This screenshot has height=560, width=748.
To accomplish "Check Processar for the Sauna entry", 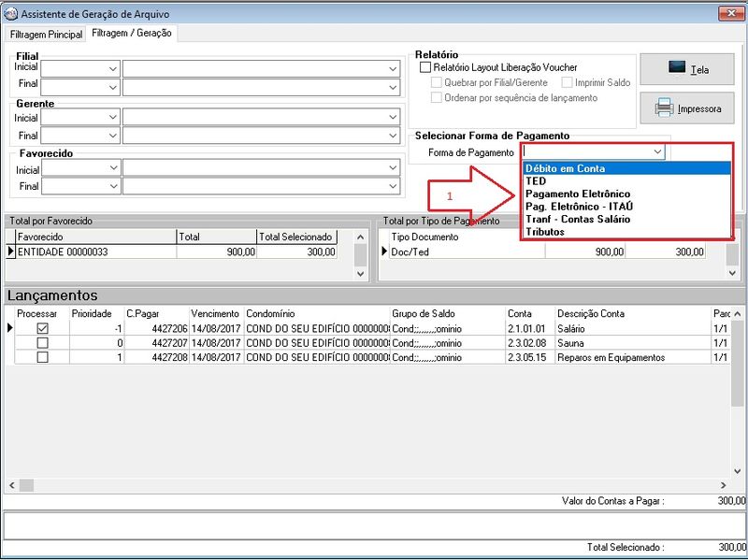I will pyautogui.click(x=42, y=343).
